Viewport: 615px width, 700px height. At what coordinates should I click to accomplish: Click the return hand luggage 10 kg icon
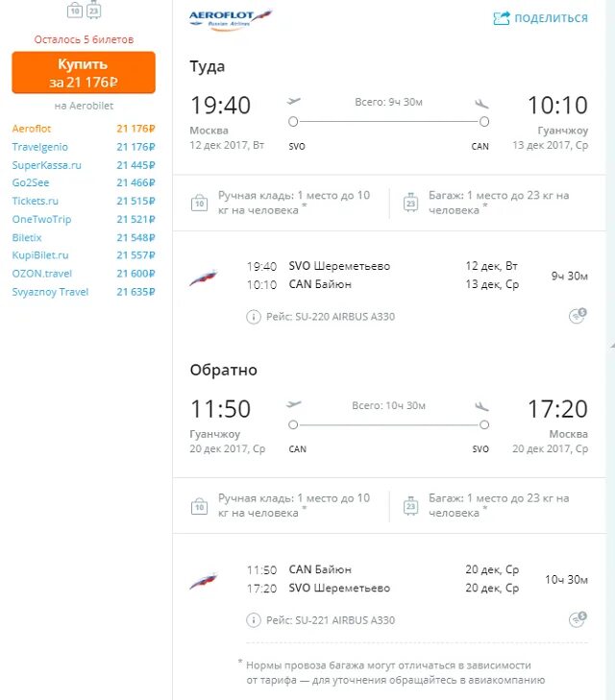[x=199, y=506]
